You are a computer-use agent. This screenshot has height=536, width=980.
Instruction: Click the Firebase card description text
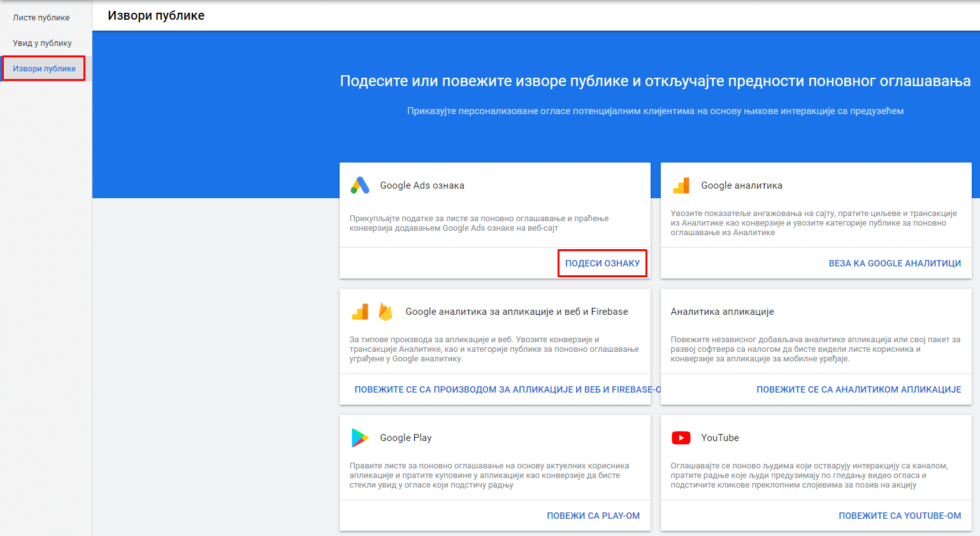point(494,349)
